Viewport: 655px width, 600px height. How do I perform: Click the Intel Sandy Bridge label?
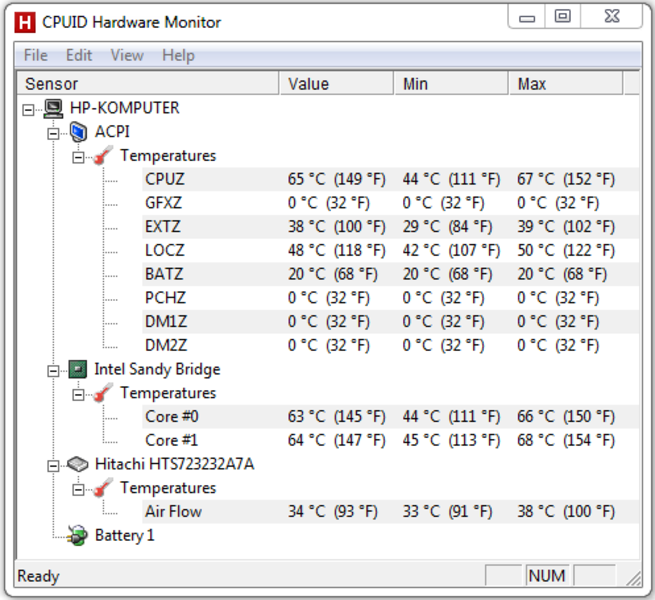coord(157,369)
